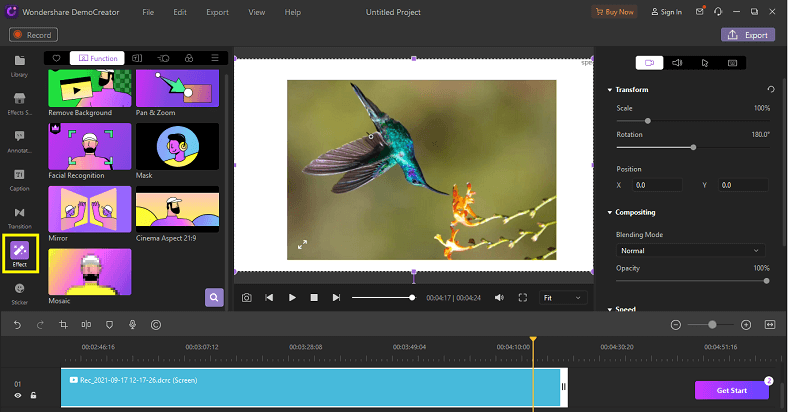This screenshot has width=800, height=412.
Task: Skip to the next frame
Action: [336, 297]
